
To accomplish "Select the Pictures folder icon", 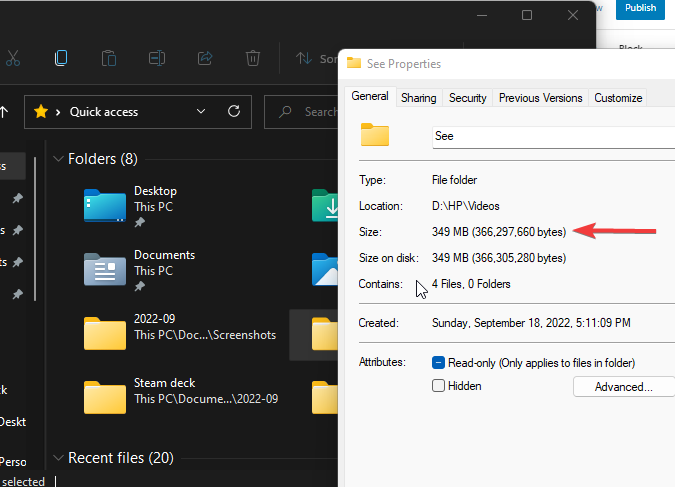I will [325, 270].
